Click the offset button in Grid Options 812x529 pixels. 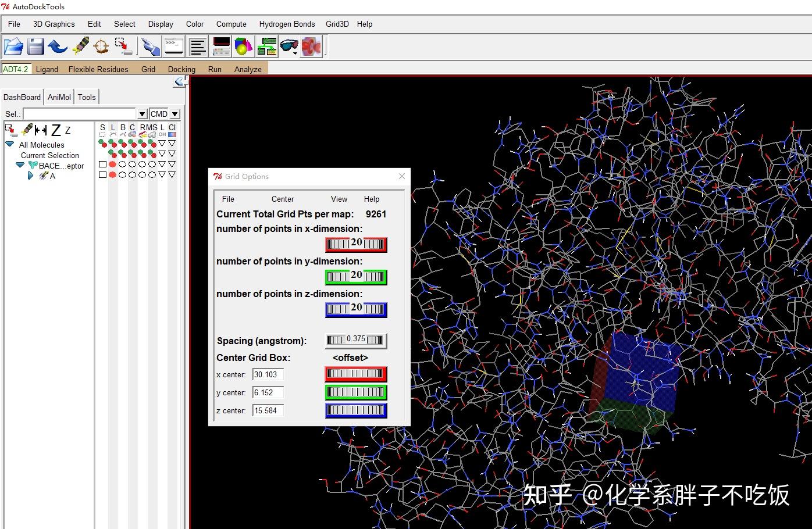349,358
